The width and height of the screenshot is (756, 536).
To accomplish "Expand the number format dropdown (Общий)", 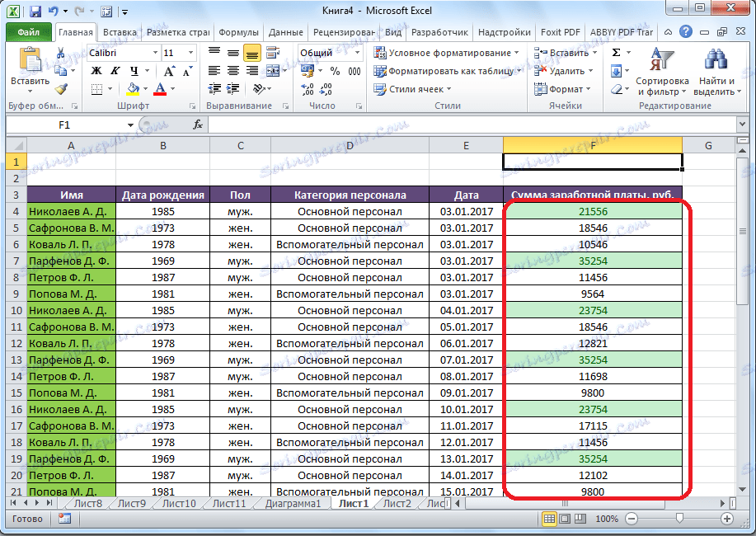I will pos(357,53).
